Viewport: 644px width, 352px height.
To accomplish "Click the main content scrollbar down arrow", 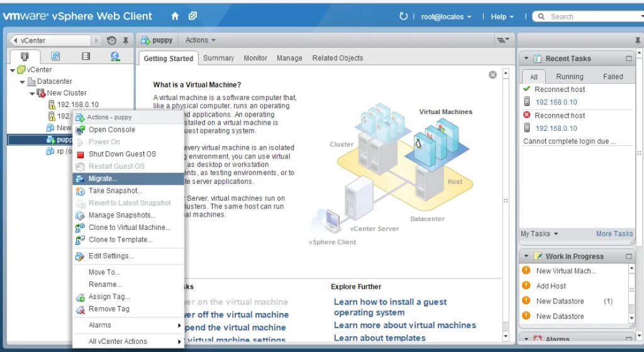I will click(506, 336).
